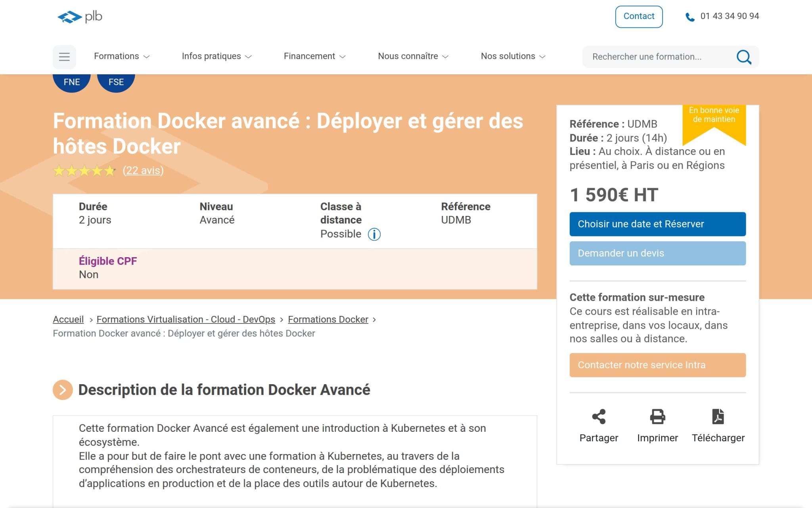The image size is (812, 508).
Task: Expand the Formations menu
Action: pyautogui.click(x=122, y=56)
